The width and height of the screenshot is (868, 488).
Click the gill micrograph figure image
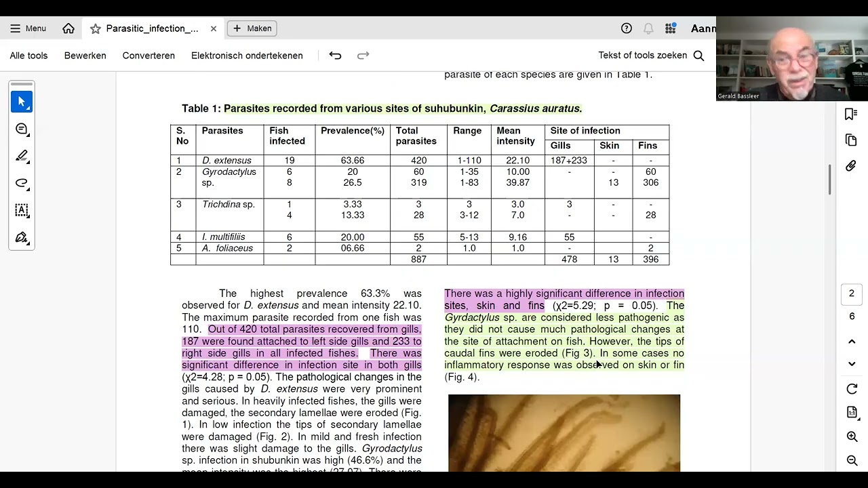564,433
